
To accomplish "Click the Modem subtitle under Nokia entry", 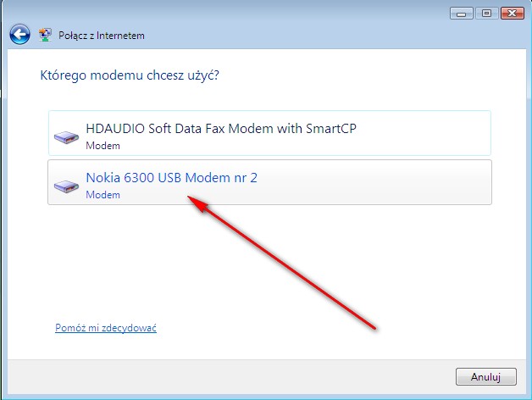I will click(103, 195).
